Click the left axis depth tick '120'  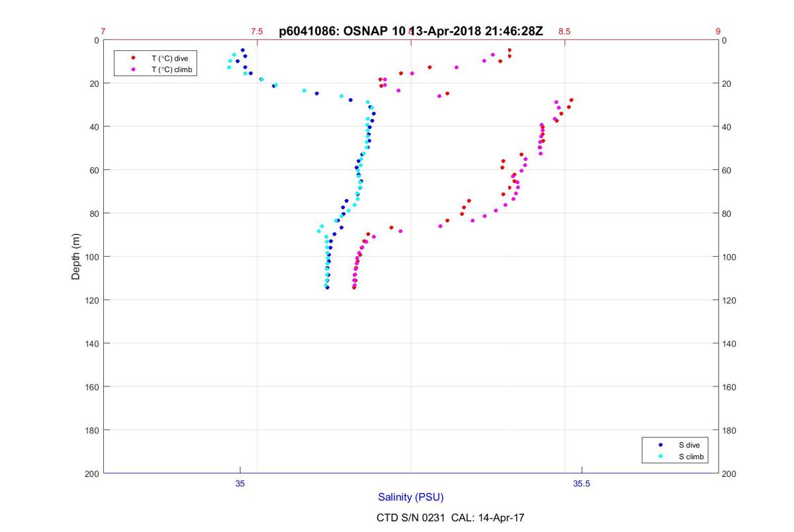click(x=92, y=300)
